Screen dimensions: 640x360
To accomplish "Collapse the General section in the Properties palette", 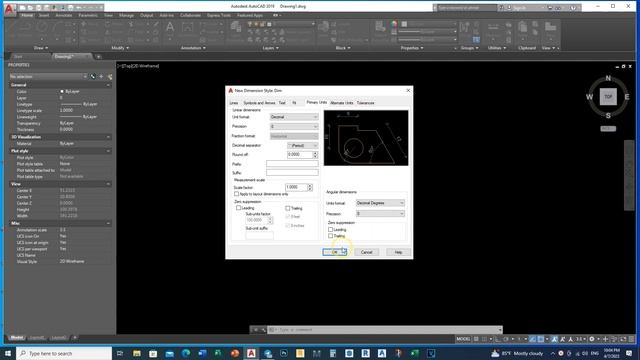I will click(x=108, y=85).
